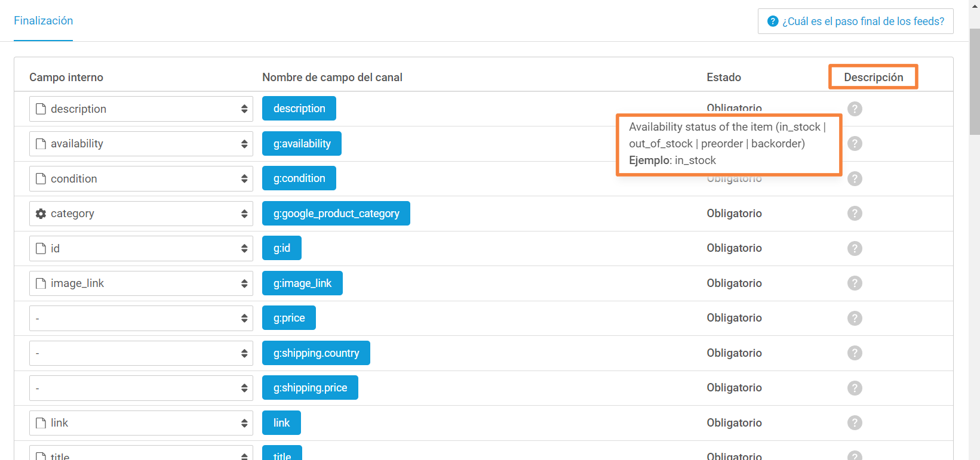Click the g:price channel field tag
The image size is (980, 460).
tap(289, 318)
